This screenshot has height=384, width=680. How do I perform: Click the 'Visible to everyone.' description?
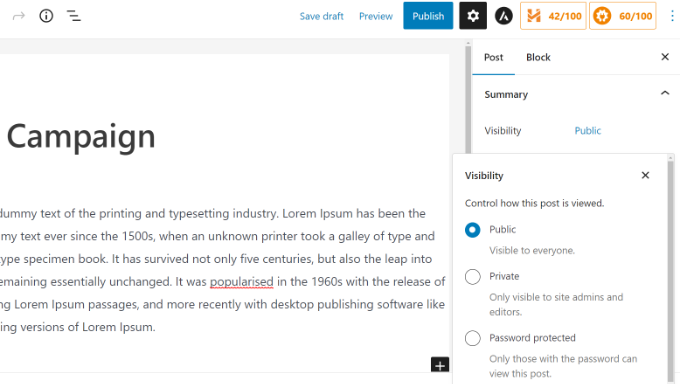coord(532,250)
